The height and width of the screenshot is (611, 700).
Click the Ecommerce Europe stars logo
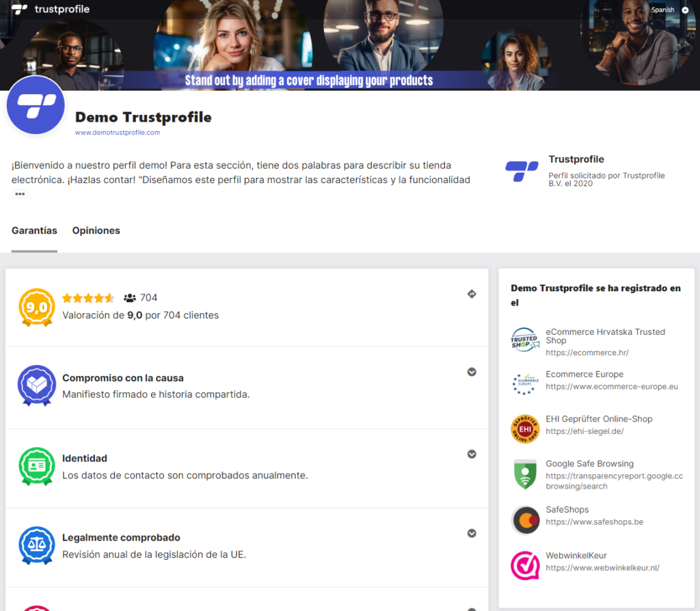coord(525,384)
